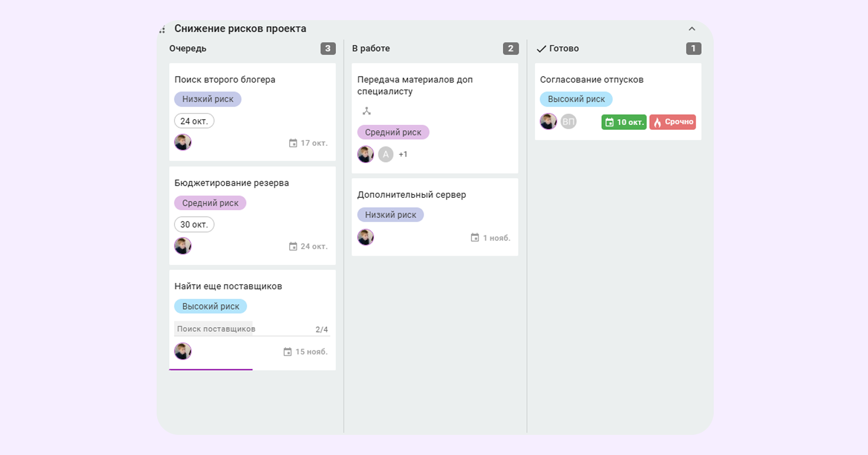Click the Средний риск tag on Бюджетирование резерва
This screenshot has width=868, height=455.
point(210,203)
